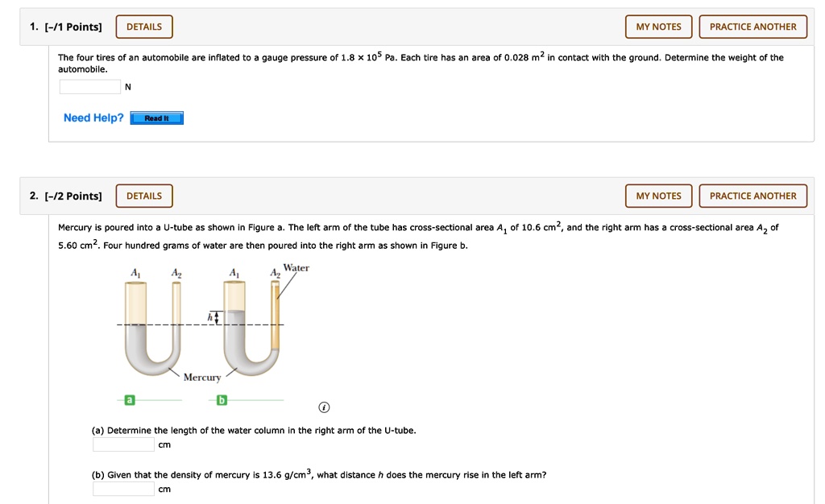Open MY NOTES for question 1
The height and width of the screenshot is (504, 825).
pyautogui.click(x=658, y=27)
